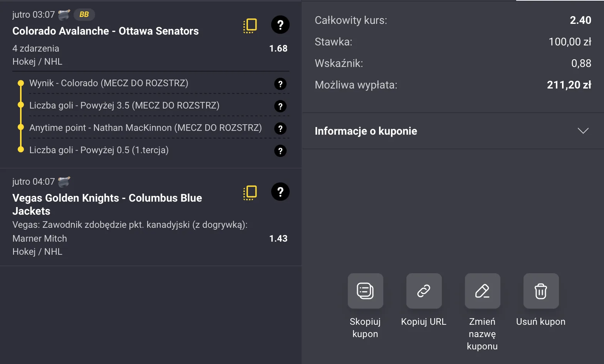Click the Usuń kupon trash icon
Screen dimensions: 604x364
541,291
